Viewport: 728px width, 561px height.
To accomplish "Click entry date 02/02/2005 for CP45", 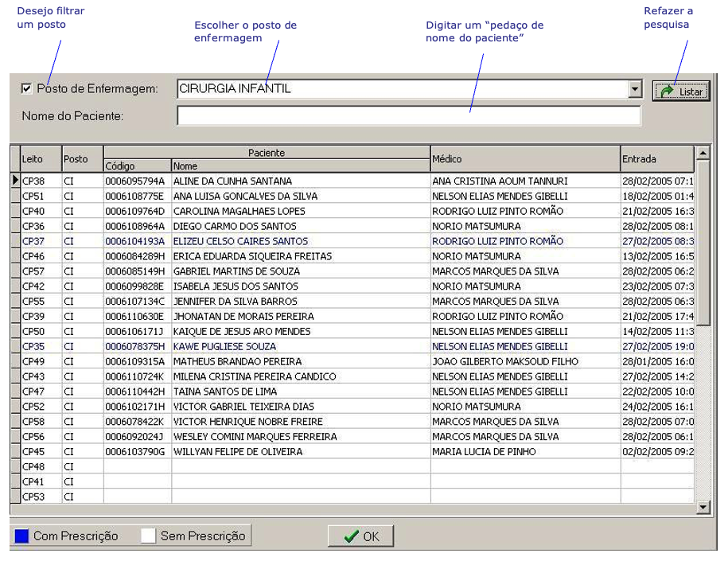I will [x=658, y=451].
